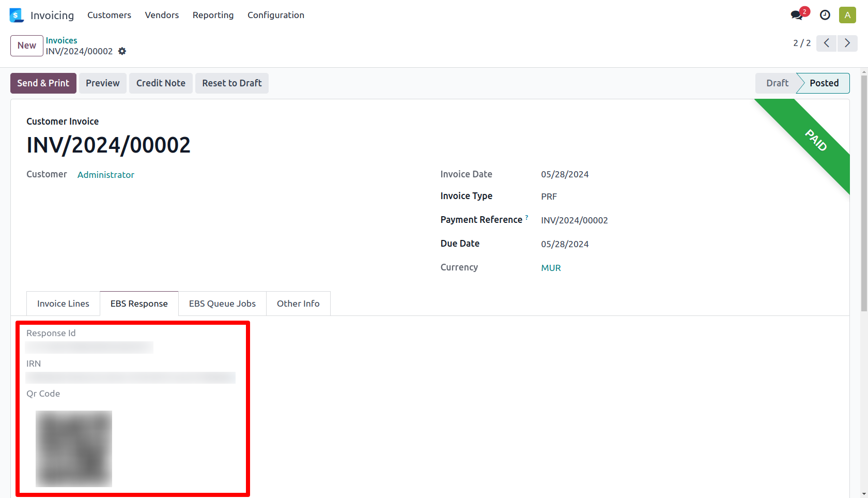Click the blurred QR code image
Image resolution: width=868 pixels, height=498 pixels.
pos(74,449)
